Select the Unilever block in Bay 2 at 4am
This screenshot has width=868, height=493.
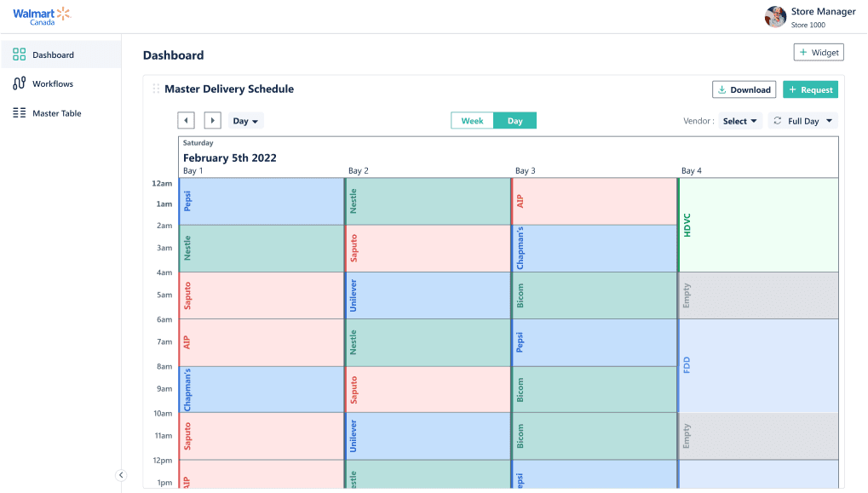tap(428, 295)
